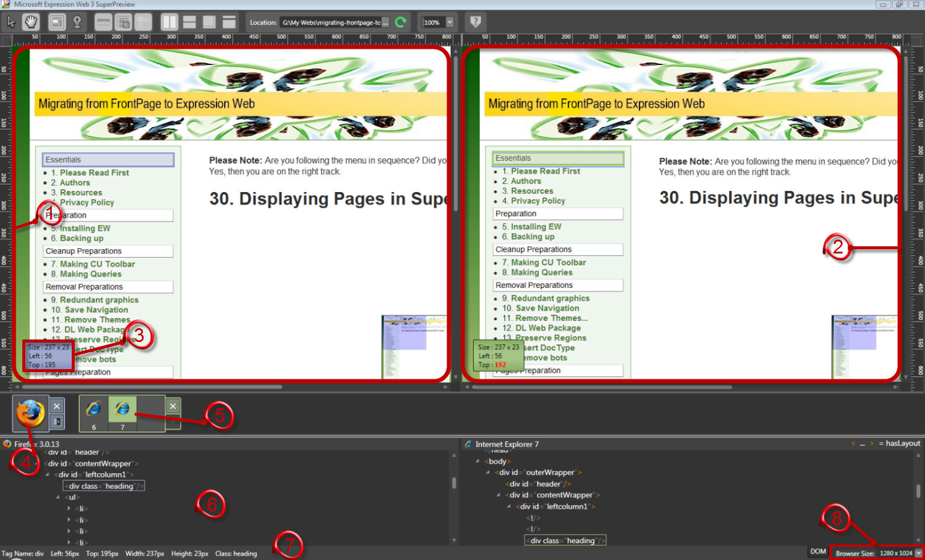The width and height of the screenshot is (925, 560).
Task: Select ul element in Firefox DOM tree
Action: [72, 497]
